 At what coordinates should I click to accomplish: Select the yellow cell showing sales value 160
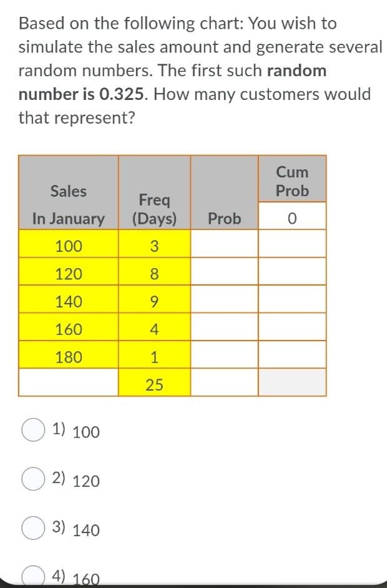pyautogui.click(x=68, y=329)
